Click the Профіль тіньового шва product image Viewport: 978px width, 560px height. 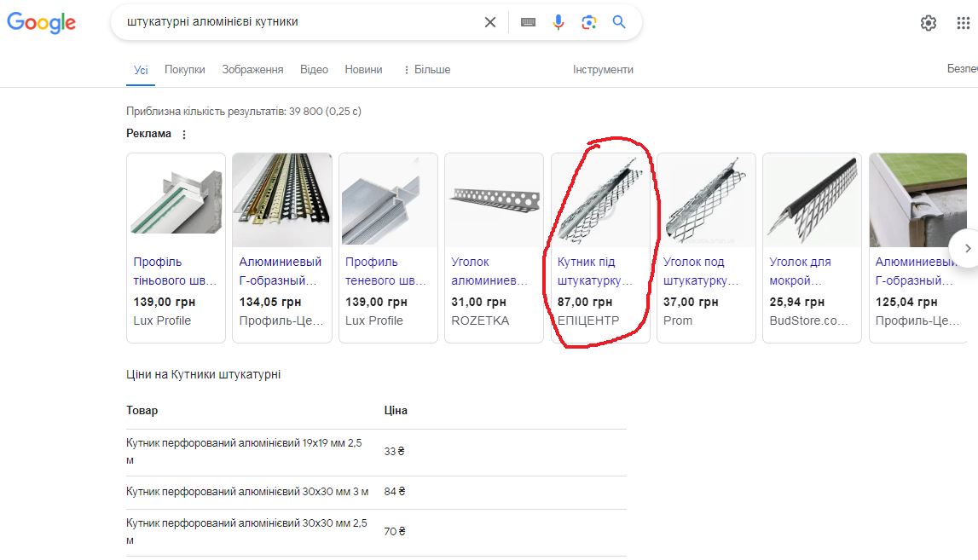(176, 199)
